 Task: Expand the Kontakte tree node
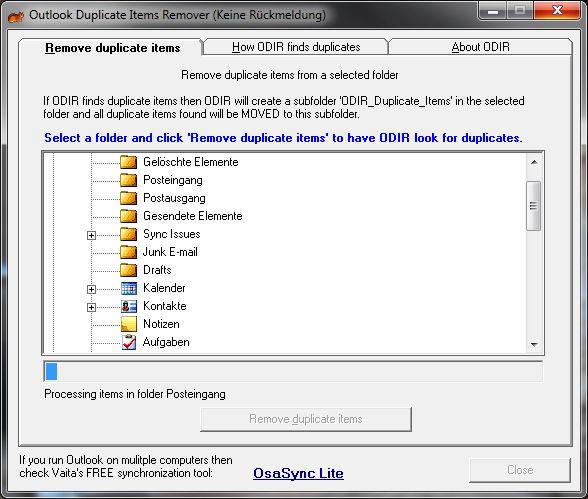(91, 307)
